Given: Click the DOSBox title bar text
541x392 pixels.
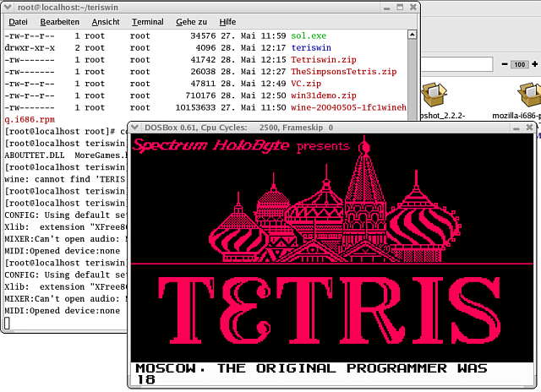Looking at the screenshot, I should (x=238, y=128).
